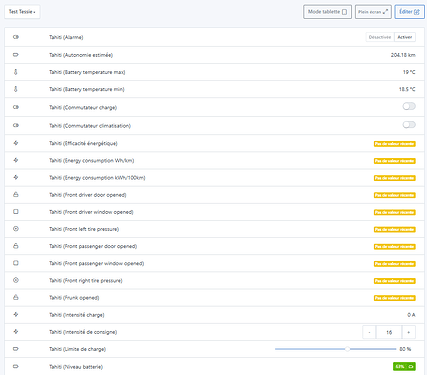This screenshot has height=375, width=427.
Task: Click the Tahiti (Front passenger window opened) label
Action: 97,263
